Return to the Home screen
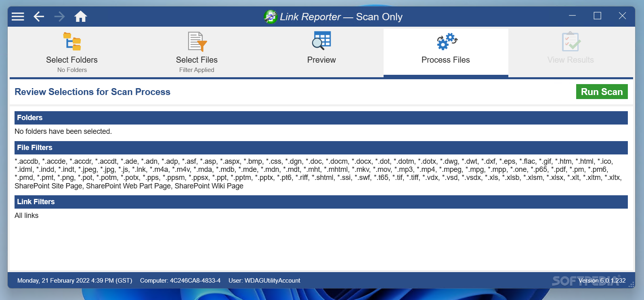The image size is (644, 300). pyautogui.click(x=80, y=17)
